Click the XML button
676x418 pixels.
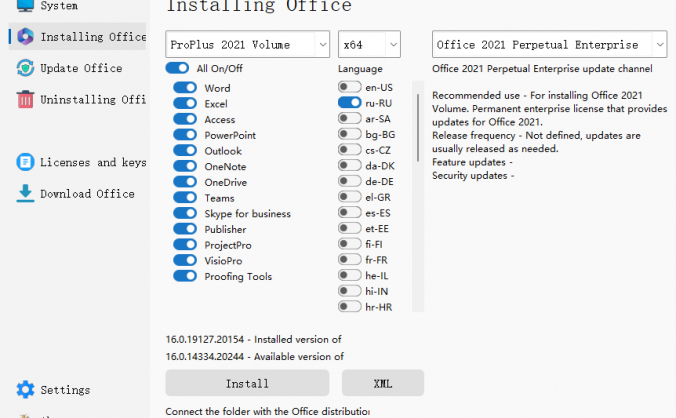pyautogui.click(x=383, y=383)
